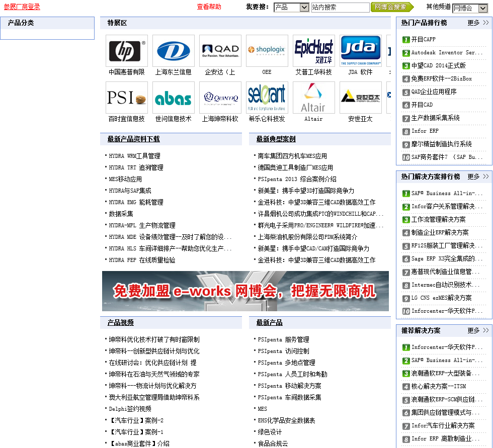Open download HYDRA与SAP集成
493x448 pixels.
[130, 191]
